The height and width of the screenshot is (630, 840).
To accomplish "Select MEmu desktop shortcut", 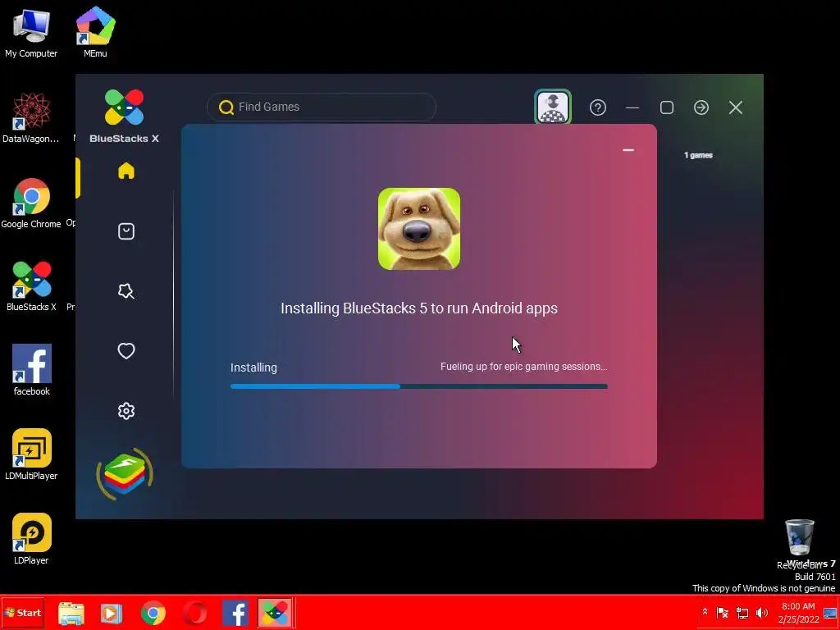I will pyautogui.click(x=95, y=32).
